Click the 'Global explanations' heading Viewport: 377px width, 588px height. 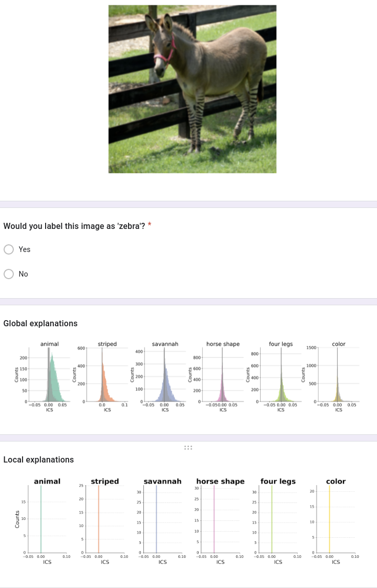tap(40, 323)
